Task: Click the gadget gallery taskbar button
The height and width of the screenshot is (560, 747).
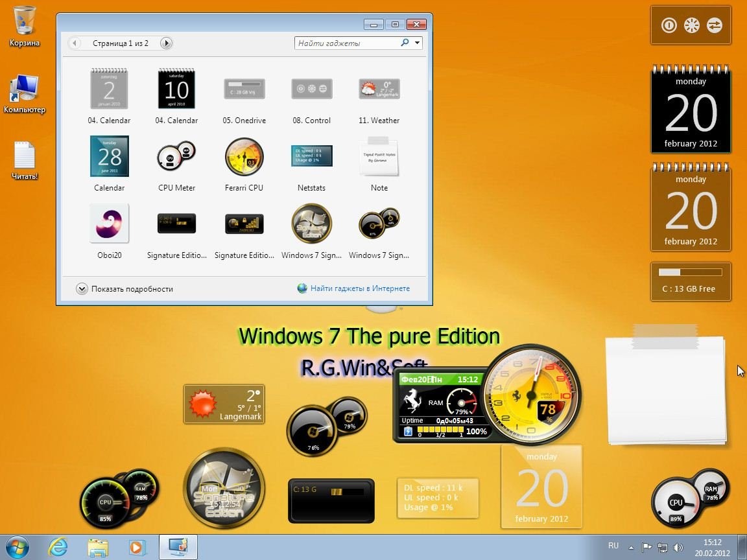Action: point(178,547)
